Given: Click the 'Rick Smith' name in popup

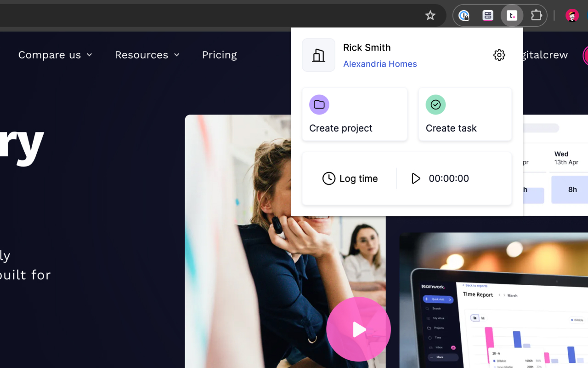Looking at the screenshot, I should click(x=367, y=47).
